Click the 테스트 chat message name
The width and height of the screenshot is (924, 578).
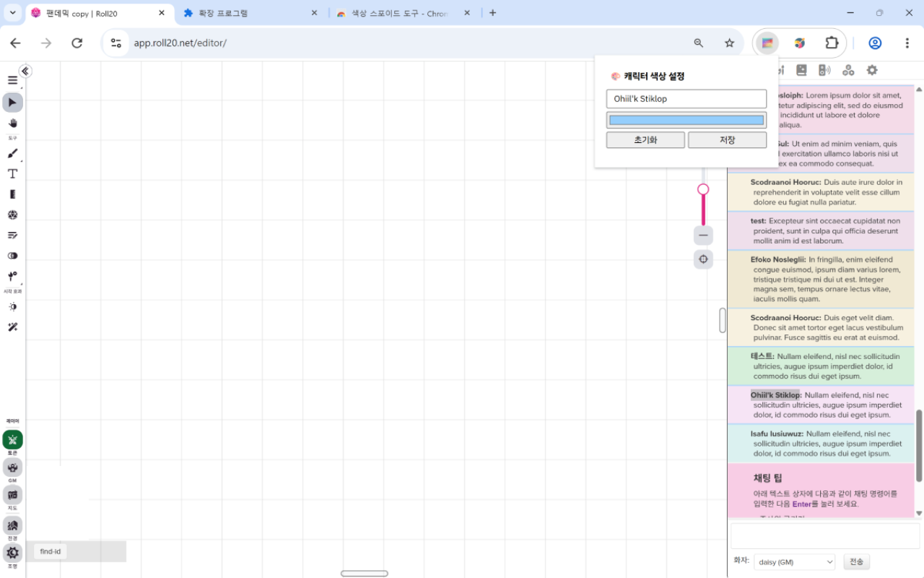pyautogui.click(x=762, y=356)
